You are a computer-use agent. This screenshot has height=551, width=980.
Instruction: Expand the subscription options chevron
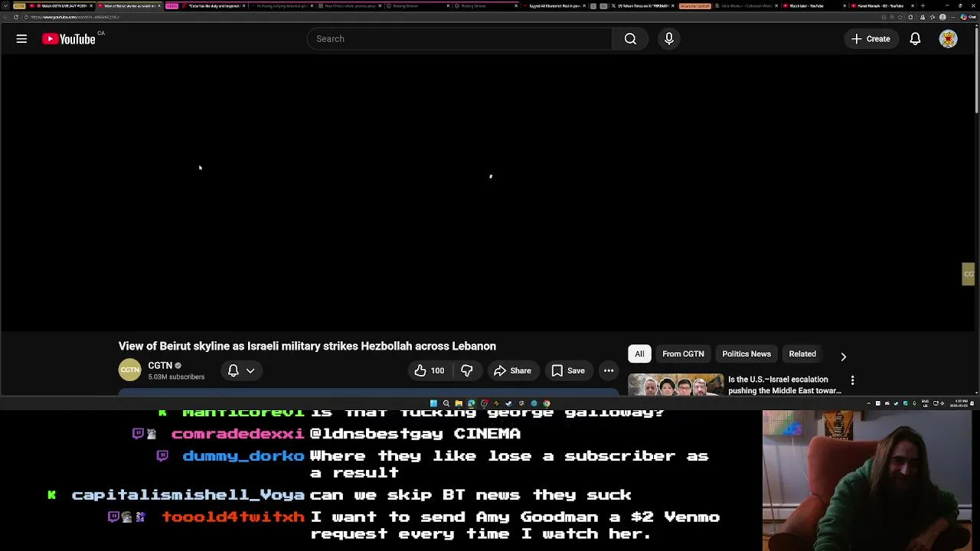[x=250, y=370]
